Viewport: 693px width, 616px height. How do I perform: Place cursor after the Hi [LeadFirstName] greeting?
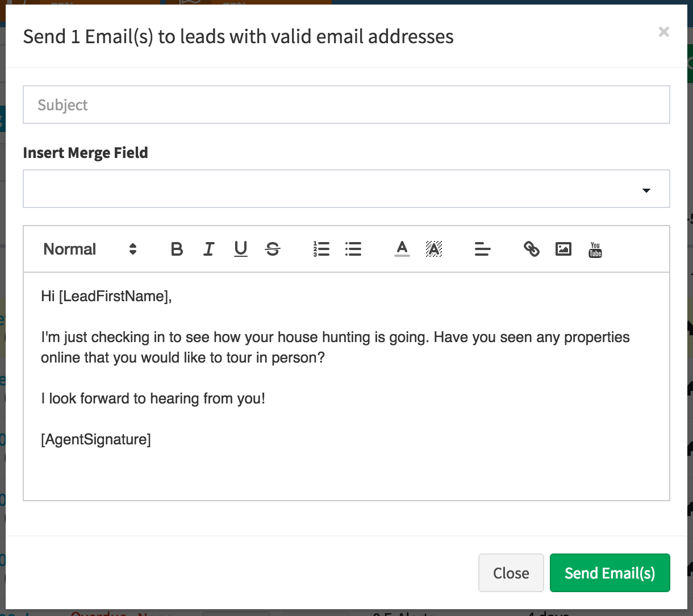172,296
